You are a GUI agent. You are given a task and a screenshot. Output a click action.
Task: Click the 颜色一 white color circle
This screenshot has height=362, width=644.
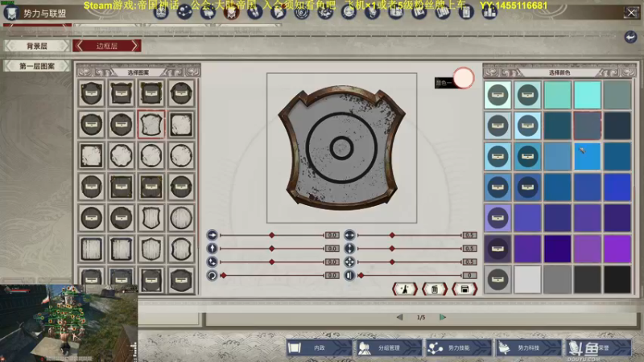(x=464, y=77)
